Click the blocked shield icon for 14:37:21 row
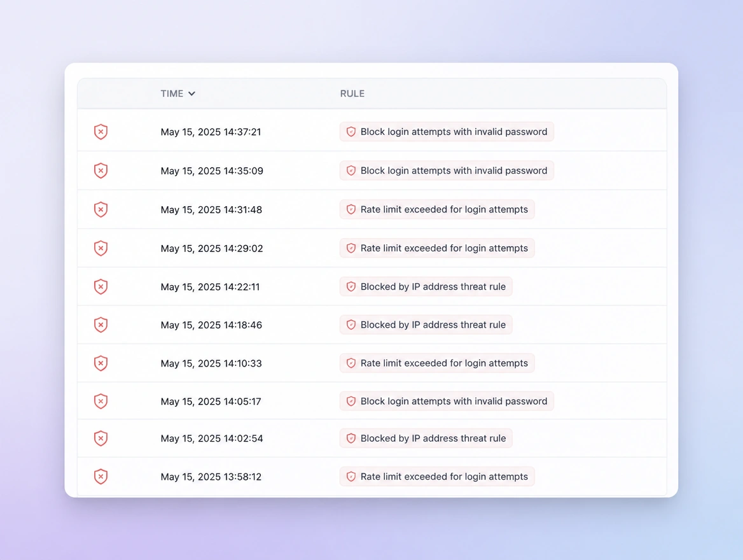The width and height of the screenshot is (743, 560). [101, 132]
